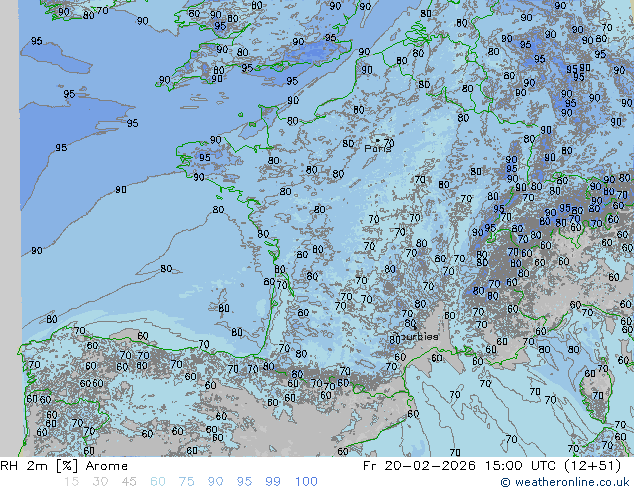Image resolution: width=634 pixels, height=490 pixels.
Task: Click the 15 value in the color legend
Action: pyautogui.click(x=71, y=482)
